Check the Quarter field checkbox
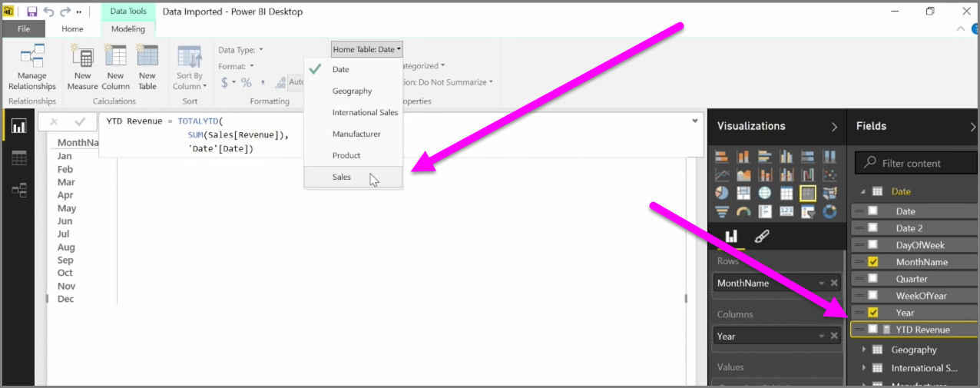 click(872, 279)
